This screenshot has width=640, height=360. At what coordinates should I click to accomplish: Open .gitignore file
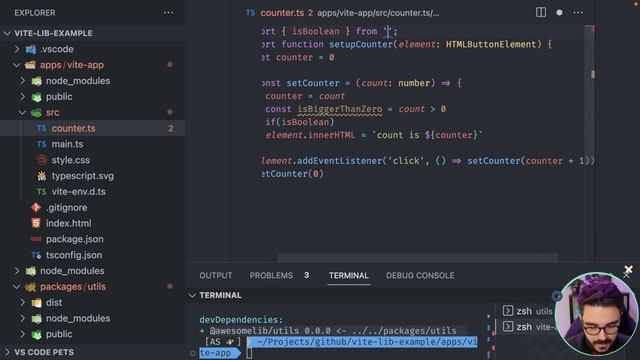66,207
